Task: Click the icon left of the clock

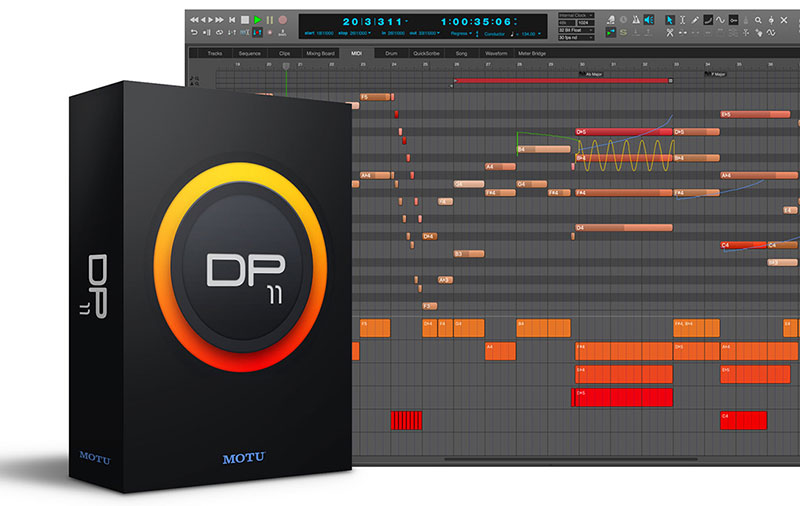Action: click(611, 20)
